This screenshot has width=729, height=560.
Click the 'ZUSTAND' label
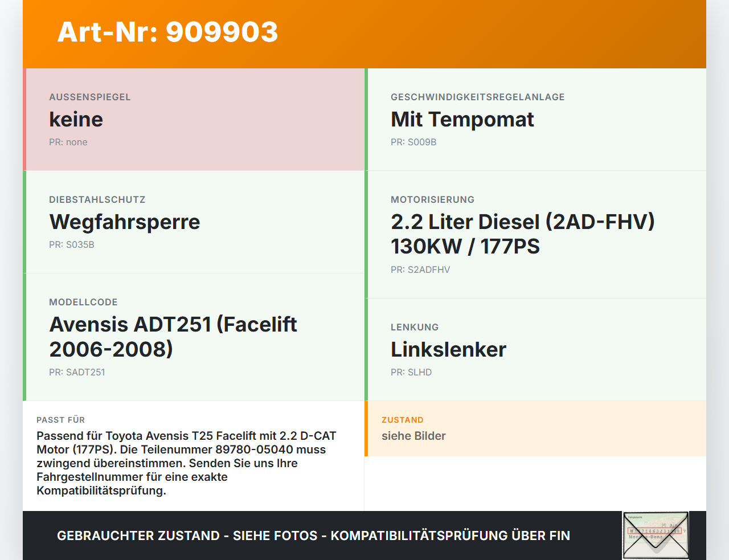(403, 420)
